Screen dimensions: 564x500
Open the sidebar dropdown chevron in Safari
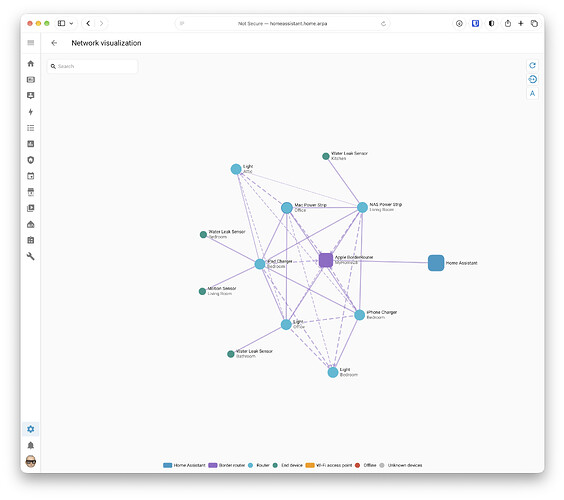click(x=71, y=24)
